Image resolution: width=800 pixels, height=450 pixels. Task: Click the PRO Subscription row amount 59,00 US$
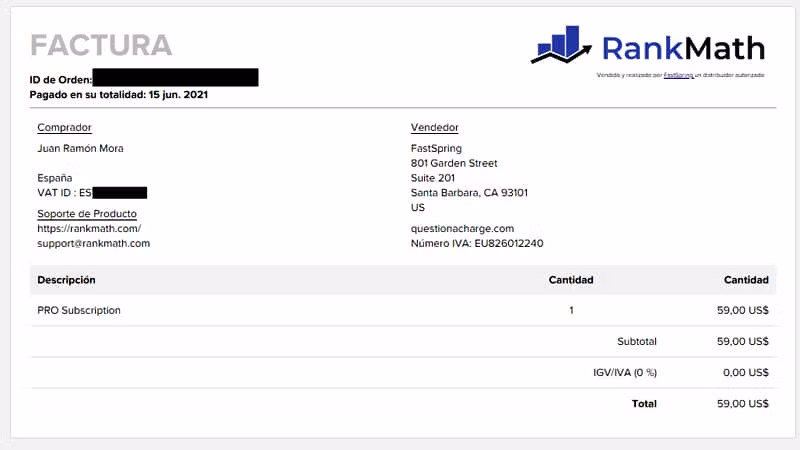click(742, 310)
